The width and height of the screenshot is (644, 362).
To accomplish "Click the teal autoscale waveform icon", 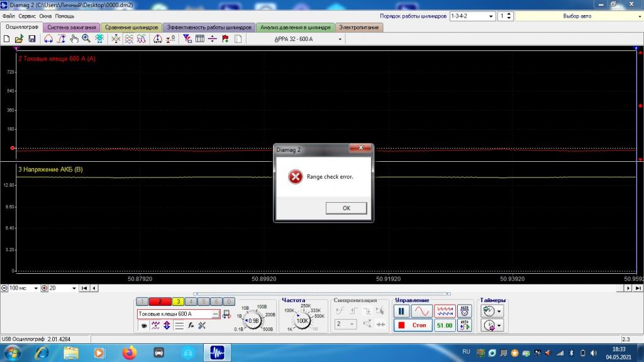I will click(99, 39).
